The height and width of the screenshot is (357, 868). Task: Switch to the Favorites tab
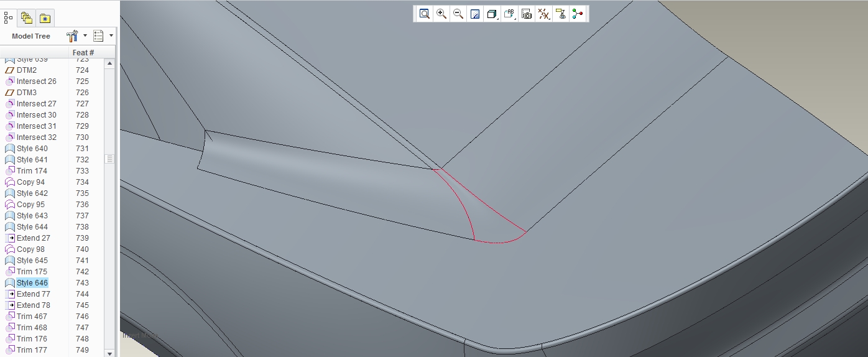click(x=44, y=17)
